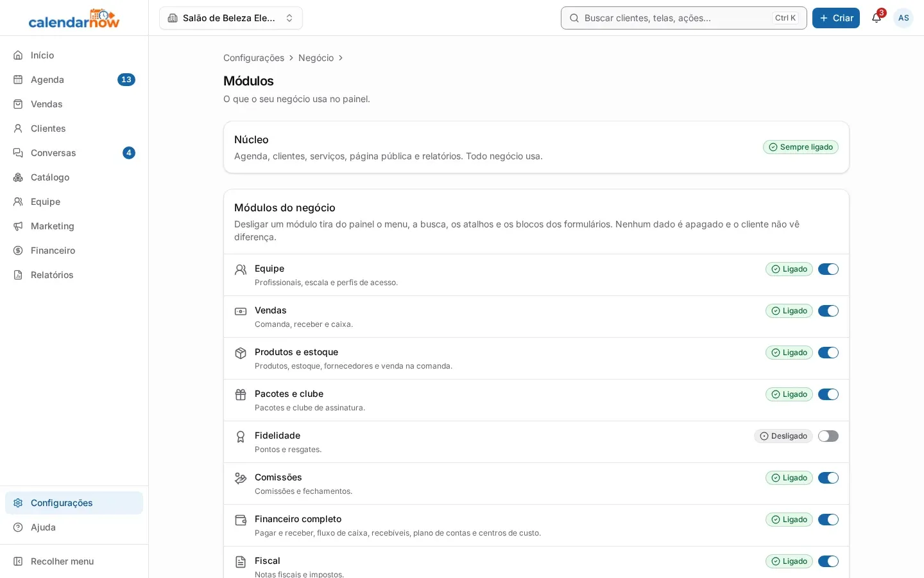Screen dimensions: 924x578
Task: Open Início in the sidebar
Action: pyautogui.click(x=74, y=55)
